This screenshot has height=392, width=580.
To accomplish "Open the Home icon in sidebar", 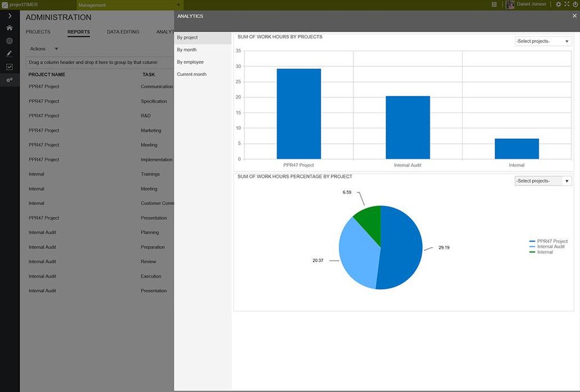I will click(10, 28).
